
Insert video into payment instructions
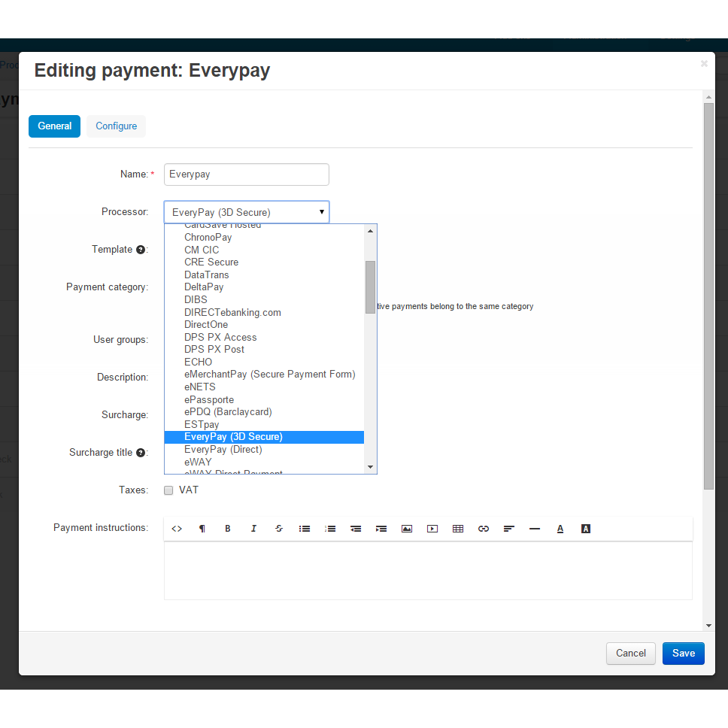click(x=432, y=529)
